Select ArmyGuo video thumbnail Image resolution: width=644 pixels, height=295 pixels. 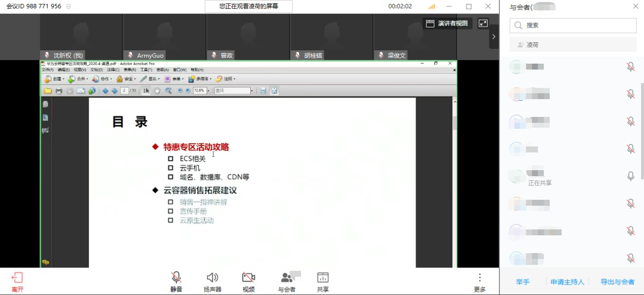(164, 37)
